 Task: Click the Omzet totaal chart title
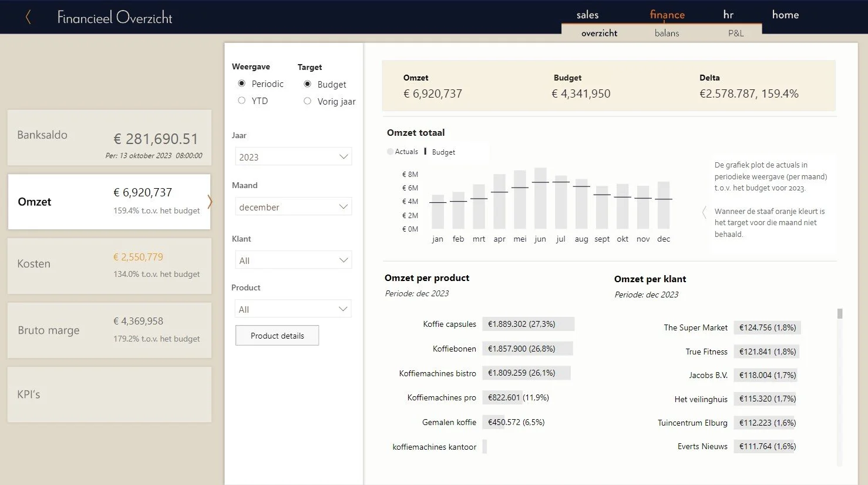(416, 132)
